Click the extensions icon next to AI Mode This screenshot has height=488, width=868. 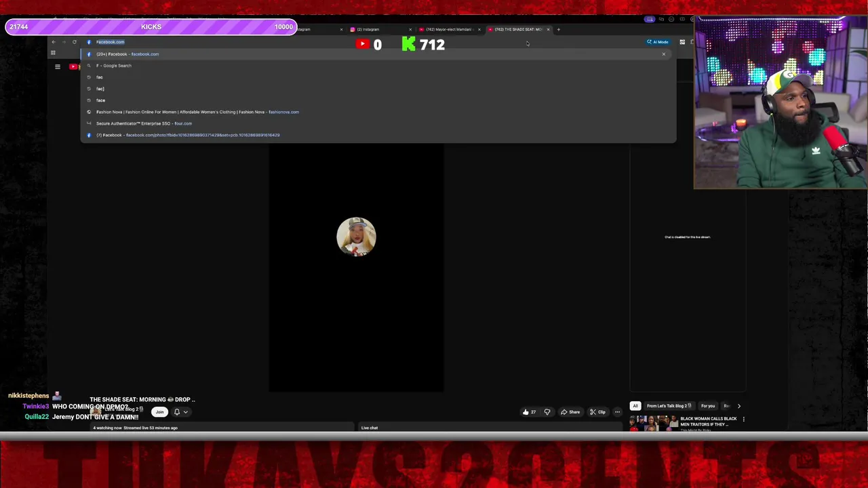[x=682, y=42]
